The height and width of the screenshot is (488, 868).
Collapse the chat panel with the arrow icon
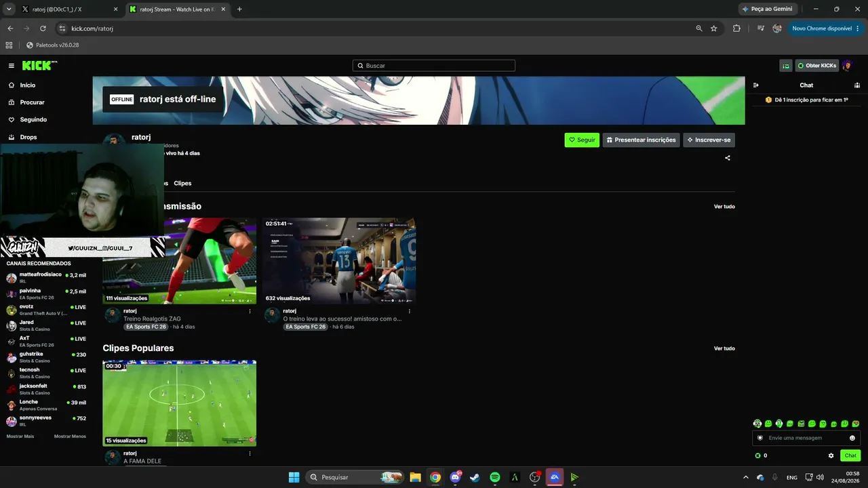click(756, 85)
